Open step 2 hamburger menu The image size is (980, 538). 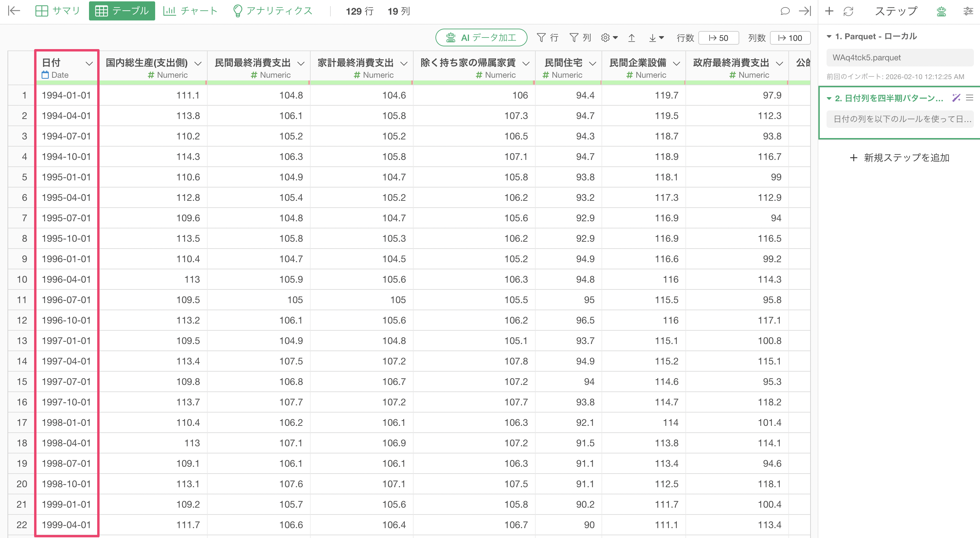(969, 98)
